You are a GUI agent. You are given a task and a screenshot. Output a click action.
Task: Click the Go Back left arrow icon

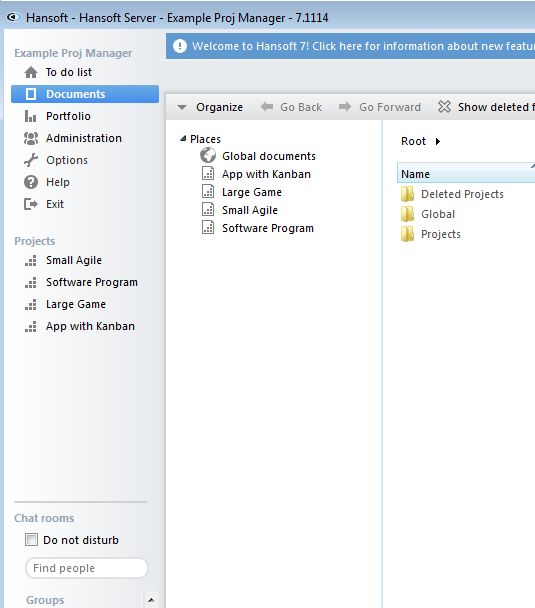tap(266, 107)
